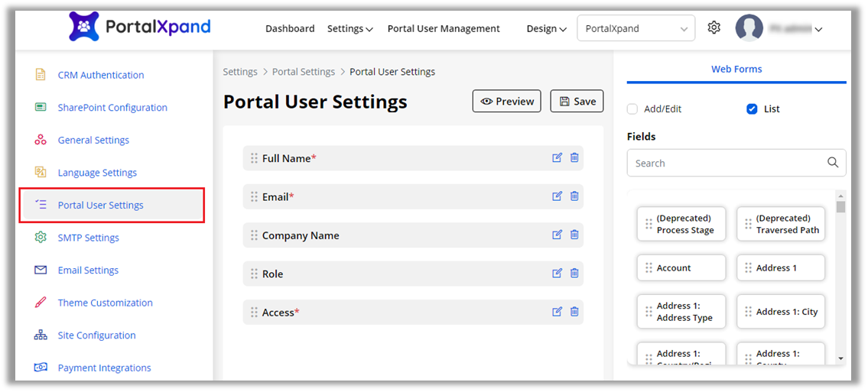Open the Design dropdown menu
This screenshot has width=868, height=392.
[x=546, y=29]
